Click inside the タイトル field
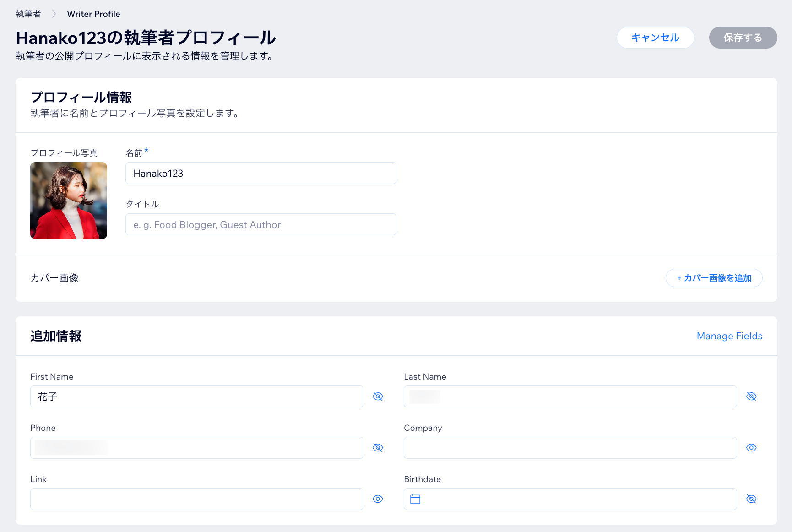792x532 pixels. coord(260,224)
